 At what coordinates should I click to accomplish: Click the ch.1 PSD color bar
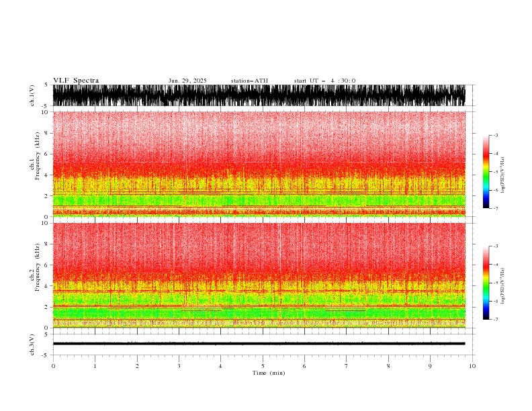486,172
